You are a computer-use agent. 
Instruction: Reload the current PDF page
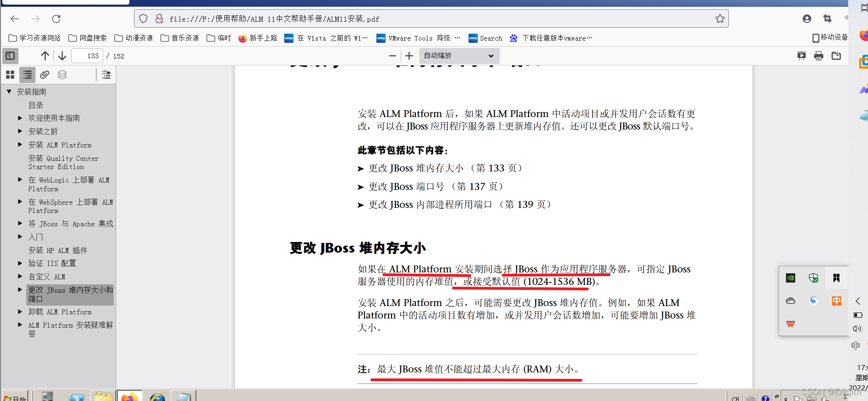pos(56,19)
